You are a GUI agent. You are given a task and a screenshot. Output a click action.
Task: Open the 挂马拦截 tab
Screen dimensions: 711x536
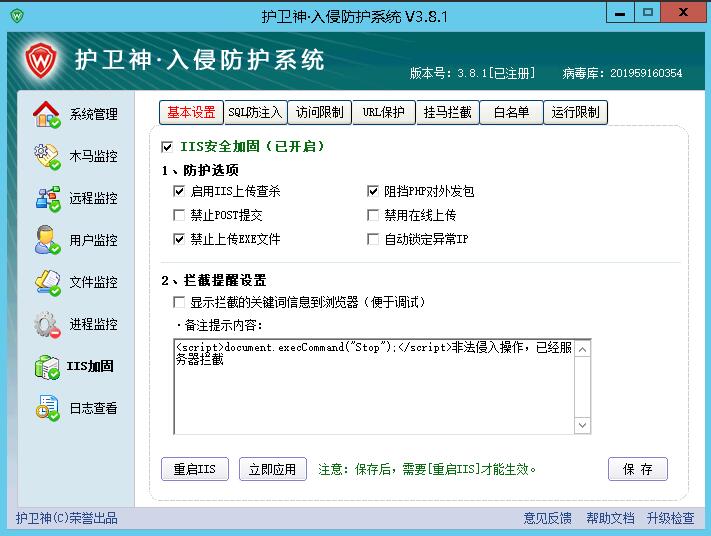pyautogui.click(x=448, y=112)
